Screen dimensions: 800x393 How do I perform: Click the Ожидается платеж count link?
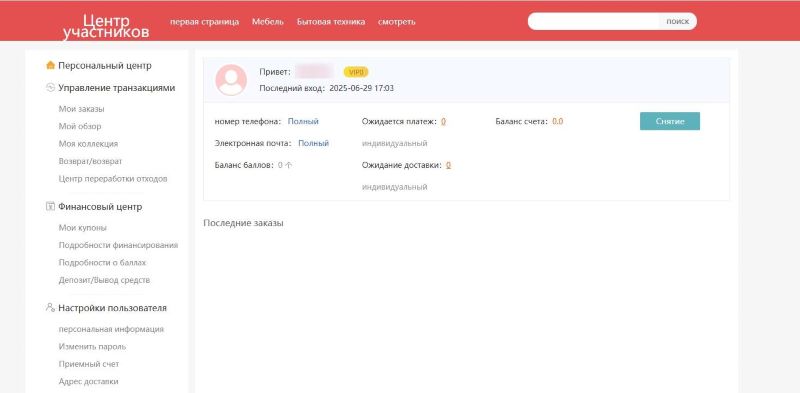(x=443, y=121)
